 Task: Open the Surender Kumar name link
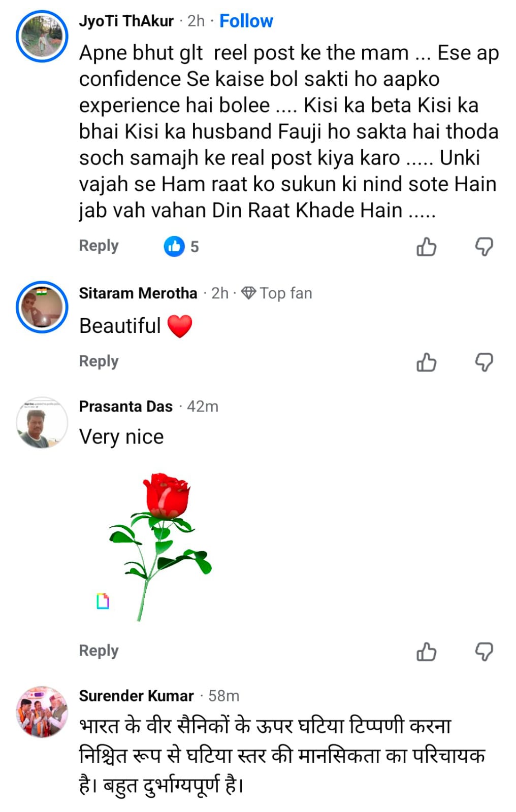click(x=136, y=696)
